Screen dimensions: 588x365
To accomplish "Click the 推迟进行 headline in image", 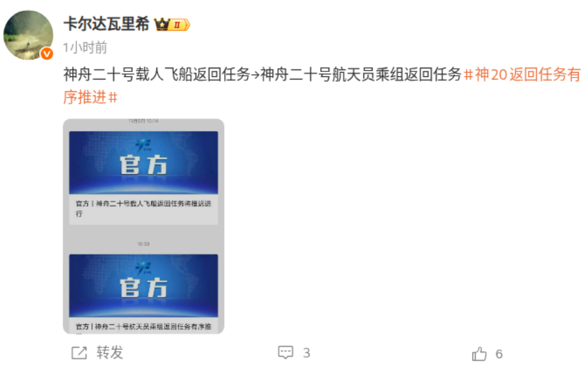I will click(x=143, y=209).
